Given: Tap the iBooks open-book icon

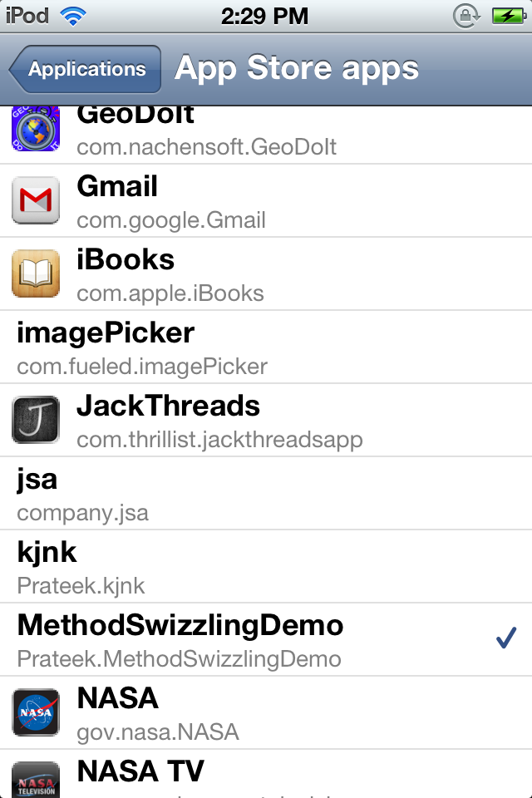Looking at the screenshot, I should tap(36, 273).
